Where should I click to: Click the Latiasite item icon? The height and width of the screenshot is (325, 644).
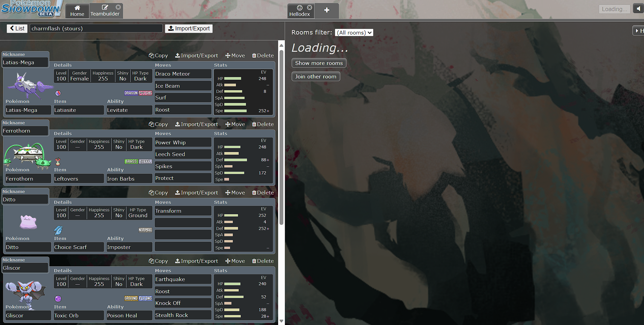tap(58, 93)
